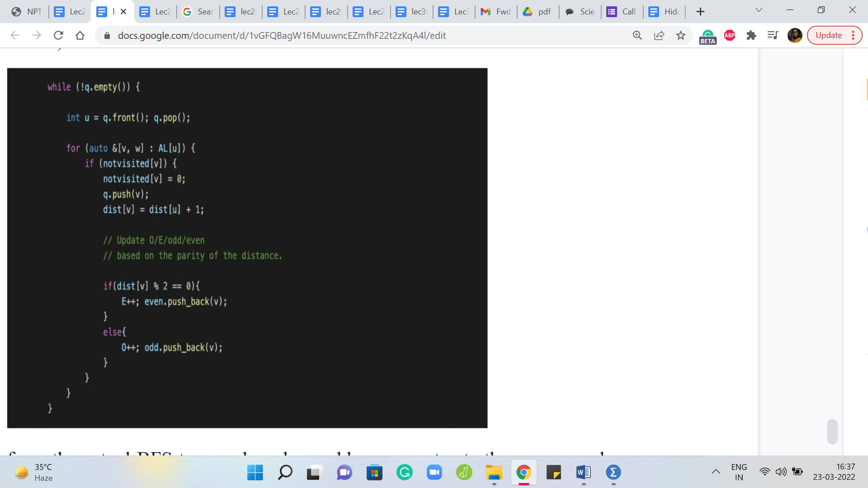Open the weather widget showing 35°C Haze
Image resolution: width=868 pixels, height=488 pixels.
(34, 473)
